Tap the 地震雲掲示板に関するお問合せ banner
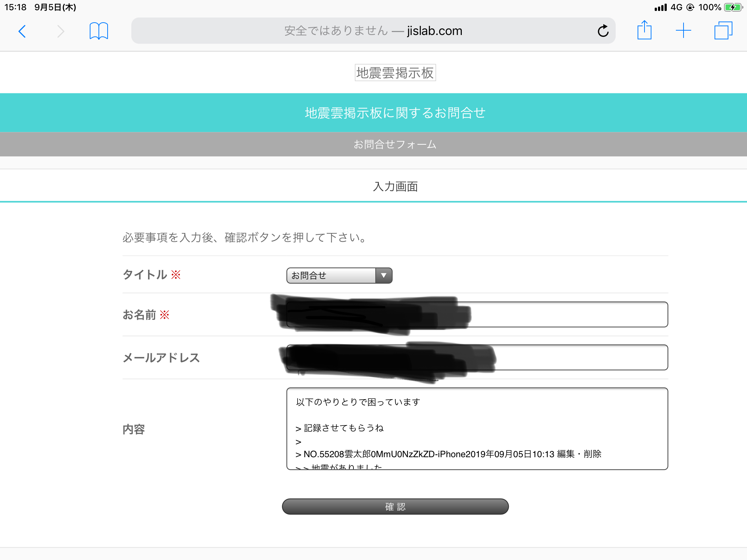 (395, 113)
